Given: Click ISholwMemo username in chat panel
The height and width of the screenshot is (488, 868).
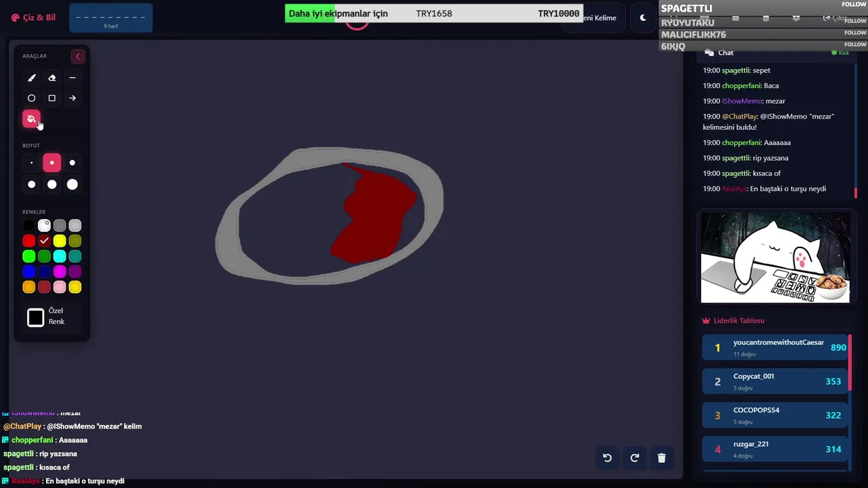Looking at the screenshot, I should pos(742,101).
